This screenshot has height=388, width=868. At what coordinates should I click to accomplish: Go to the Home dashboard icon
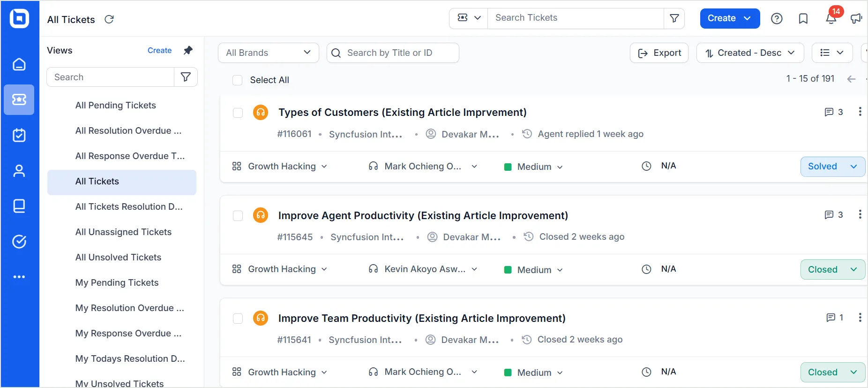tap(19, 64)
